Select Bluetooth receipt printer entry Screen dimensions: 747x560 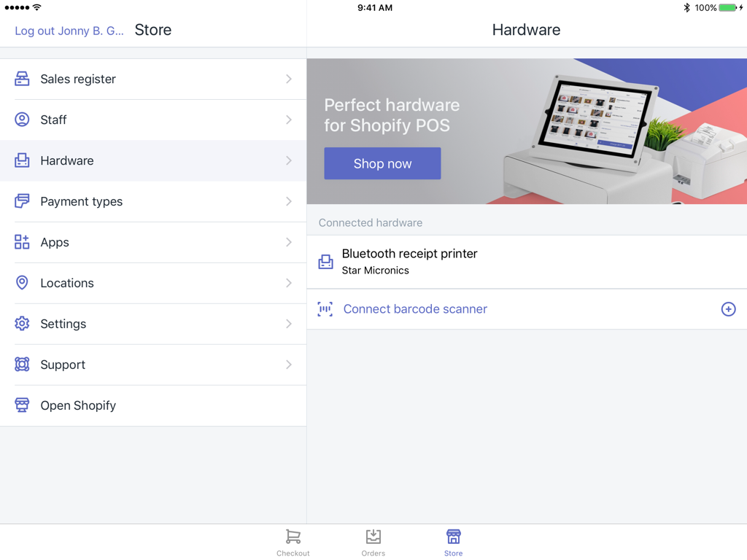(x=527, y=262)
